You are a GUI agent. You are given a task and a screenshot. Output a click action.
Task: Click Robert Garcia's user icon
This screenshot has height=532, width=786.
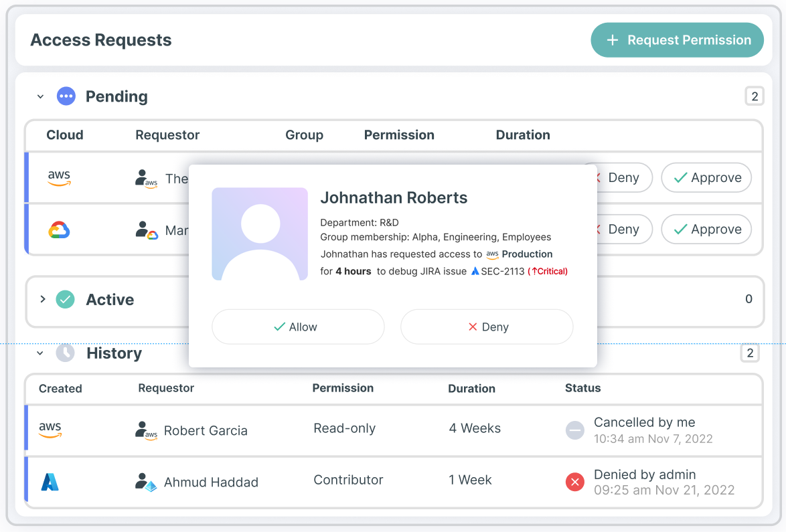[x=146, y=430]
